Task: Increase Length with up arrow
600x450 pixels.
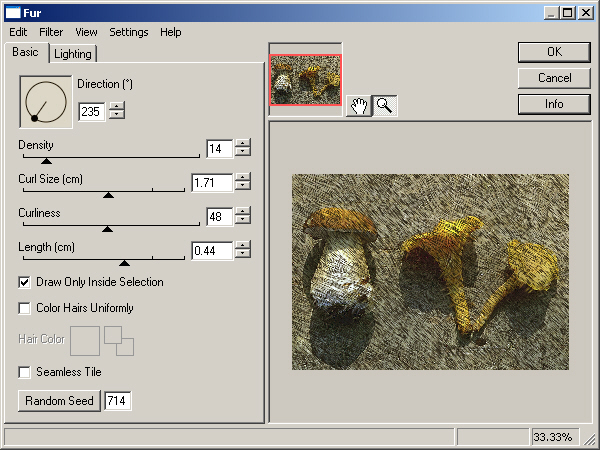Action: 243,245
